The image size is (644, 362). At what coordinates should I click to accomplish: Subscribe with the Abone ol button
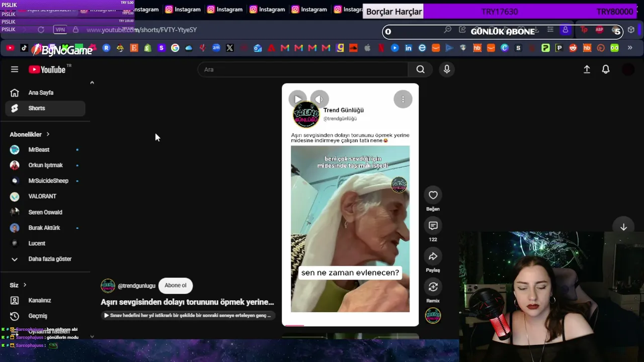tap(176, 286)
